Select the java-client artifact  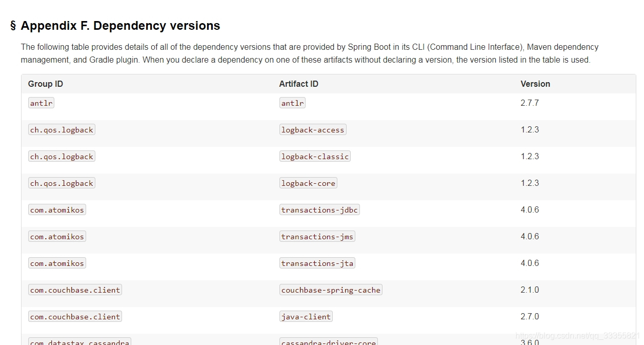(x=306, y=317)
